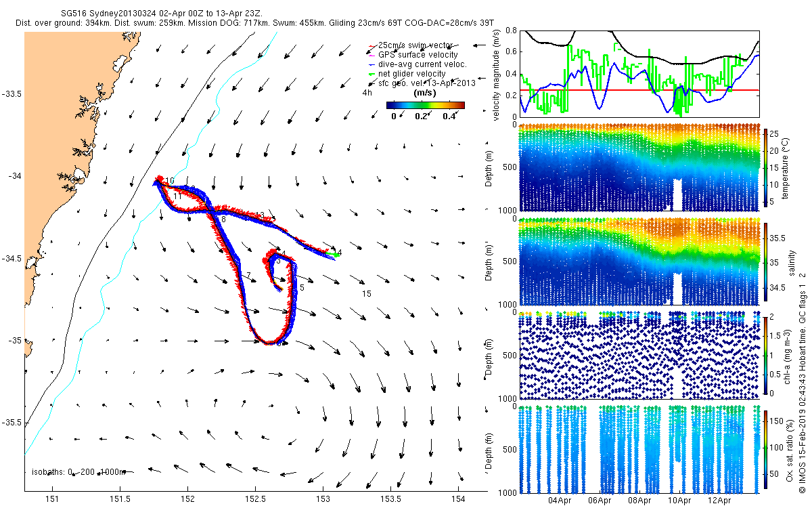Image resolution: width=812 pixels, height=508 pixels.
Task: Click waypoint label '13' on the glider track
Action: pyautogui.click(x=261, y=215)
